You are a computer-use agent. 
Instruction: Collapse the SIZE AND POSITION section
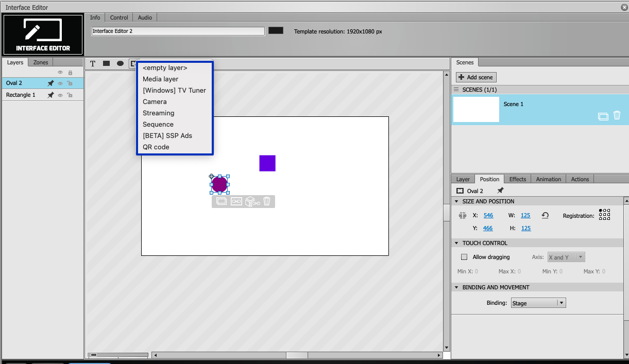pyautogui.click(x=456, y=201)
